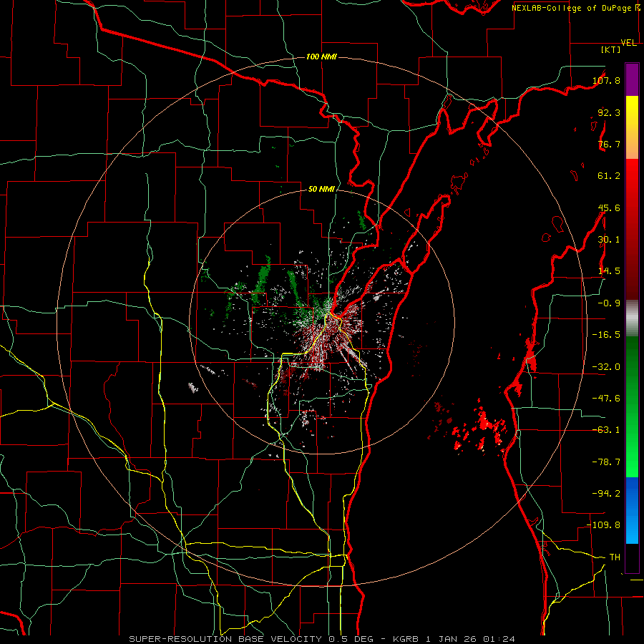Click the 100 NMI range ring label
644x644 pixels.
(321, 57)
